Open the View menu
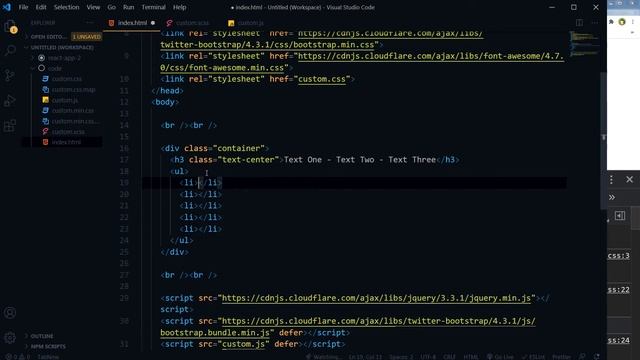The height and width of the screenshot is (360, 640). [93, 7]
